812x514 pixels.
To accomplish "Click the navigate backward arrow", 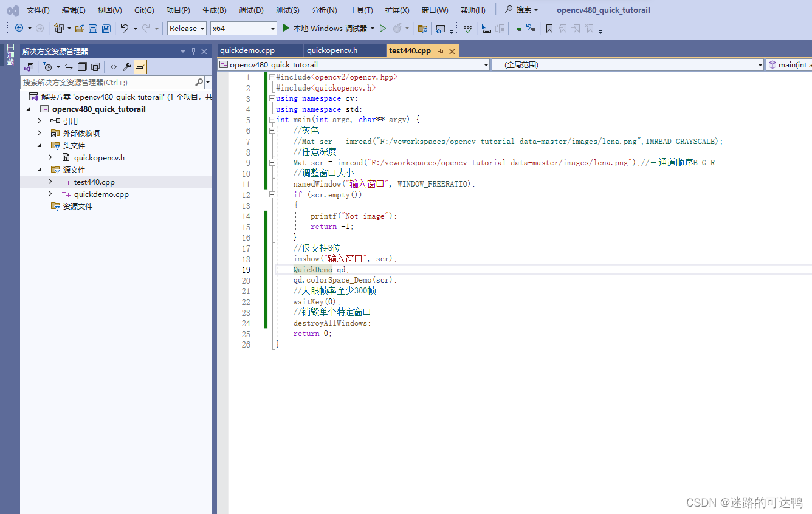I will (19, 28).
